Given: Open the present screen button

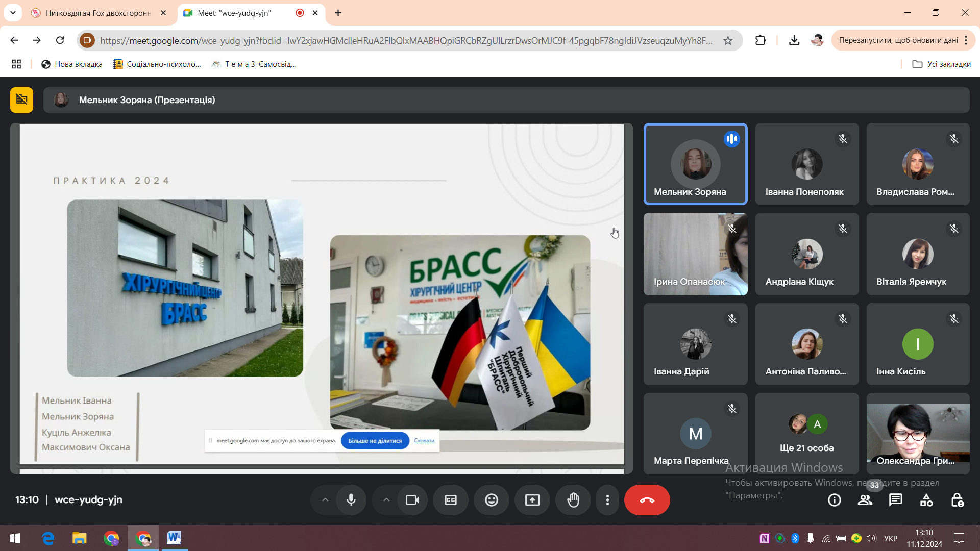Looking at the screenshot, I should [532, 500].
